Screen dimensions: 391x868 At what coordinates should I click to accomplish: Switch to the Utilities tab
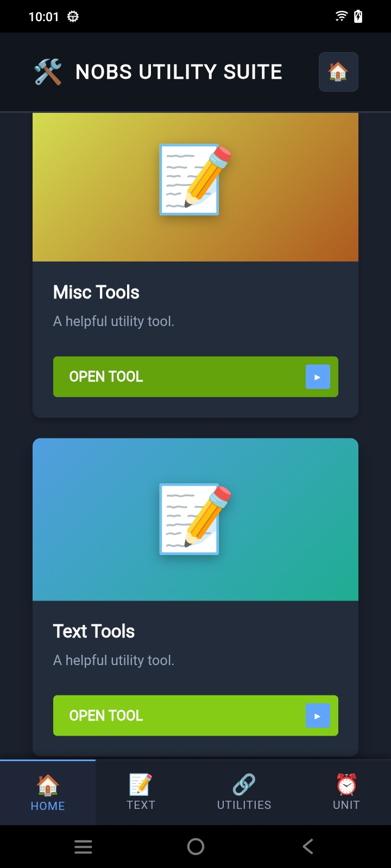pyautogui.click(x=244, y=793)
